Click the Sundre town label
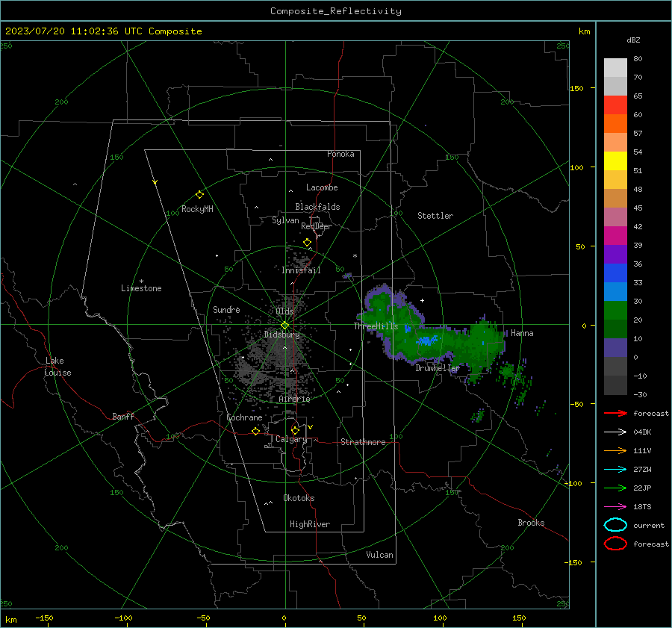 click(226, 309)
